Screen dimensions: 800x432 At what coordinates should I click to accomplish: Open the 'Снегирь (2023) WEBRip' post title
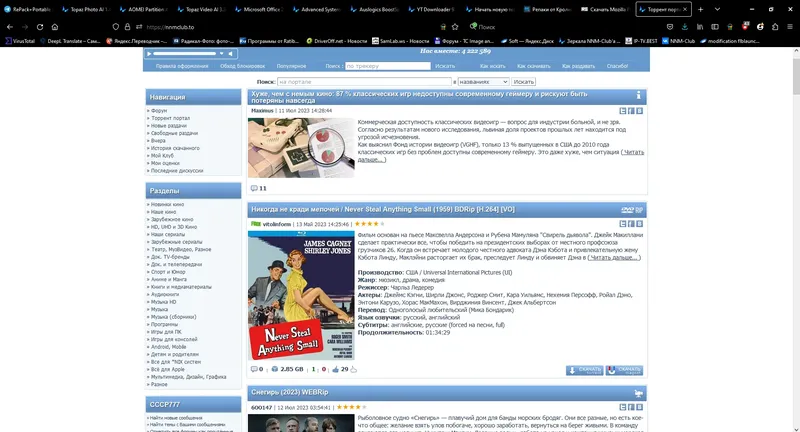(x=289, y=392)
